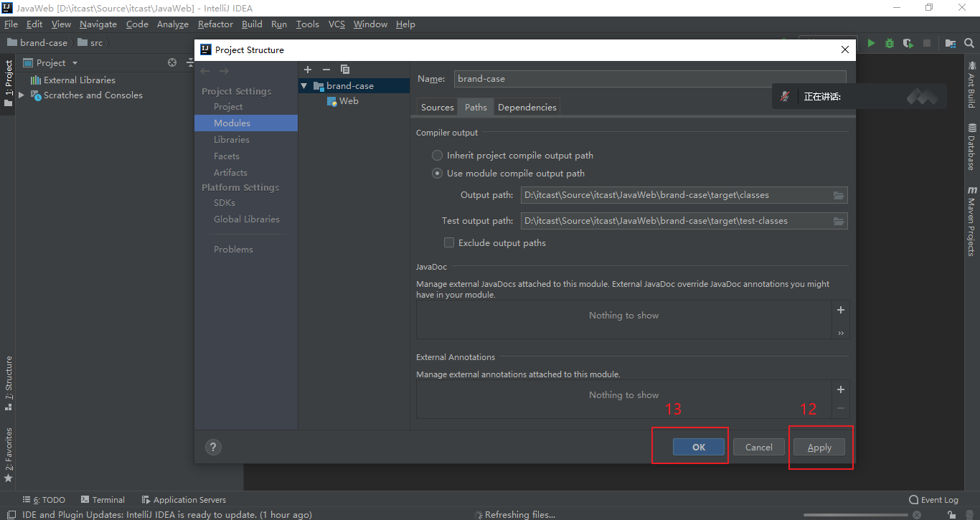Click the lock icon in status bar
Viewport: 980px width, 520px height.
click(951, 514)
